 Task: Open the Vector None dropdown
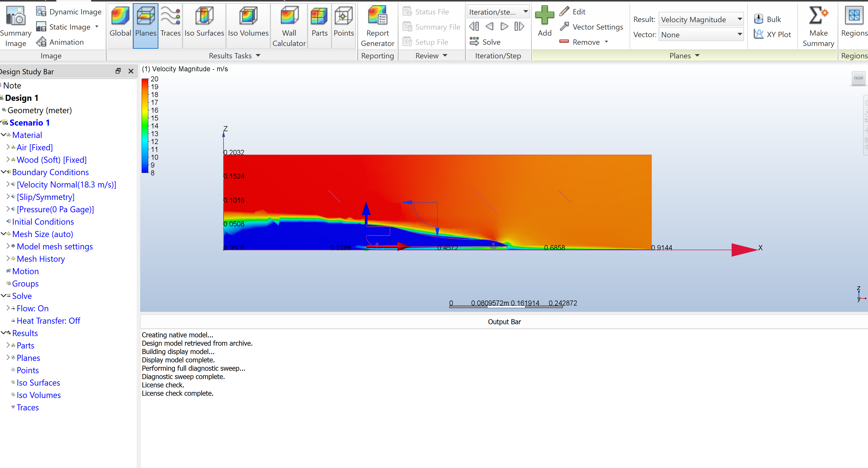(x=740, y=34)
